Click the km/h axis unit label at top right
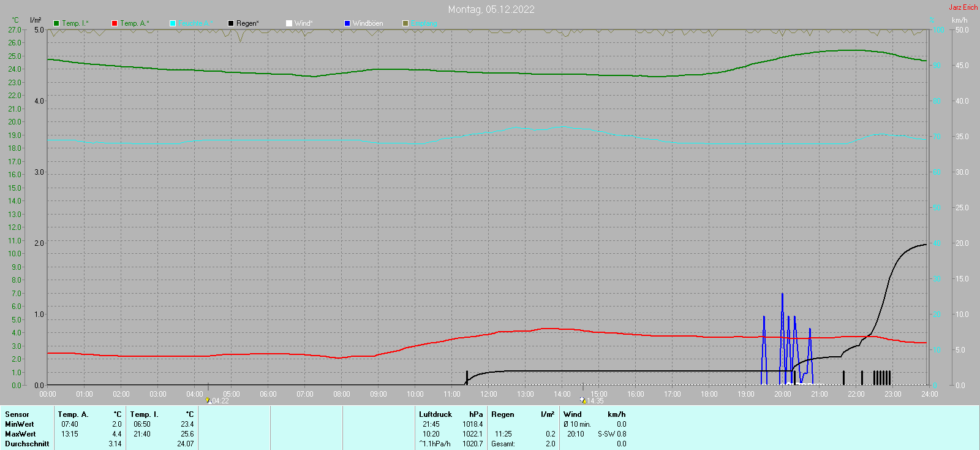This screenshot has height=450, width=980. (x=959, y=20)
